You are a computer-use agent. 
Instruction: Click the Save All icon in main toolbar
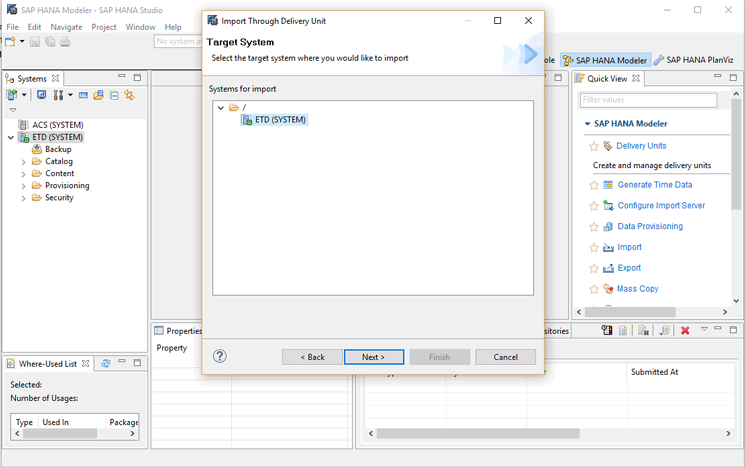click(x=50, y=42)
